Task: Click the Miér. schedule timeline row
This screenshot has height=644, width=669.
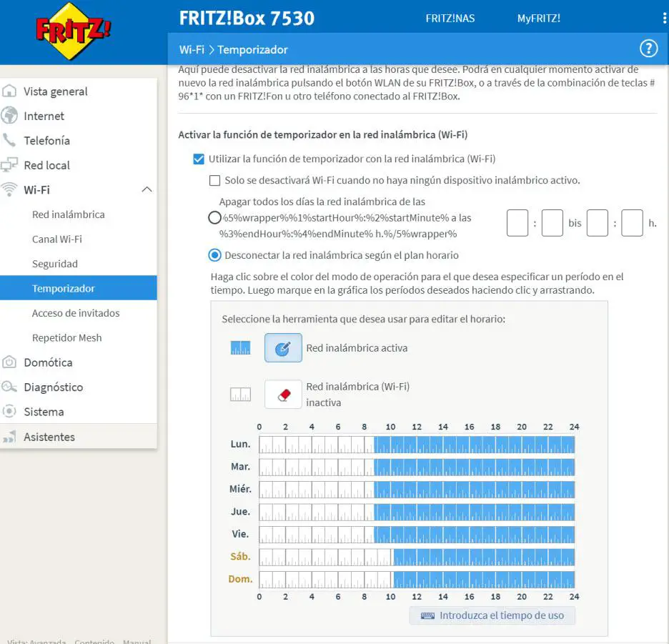Action: 417,489
